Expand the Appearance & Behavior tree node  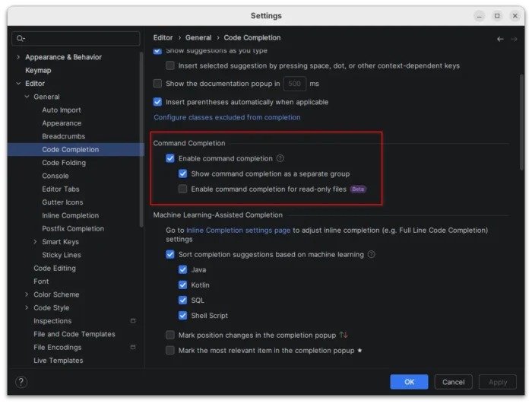pos(18,57)
